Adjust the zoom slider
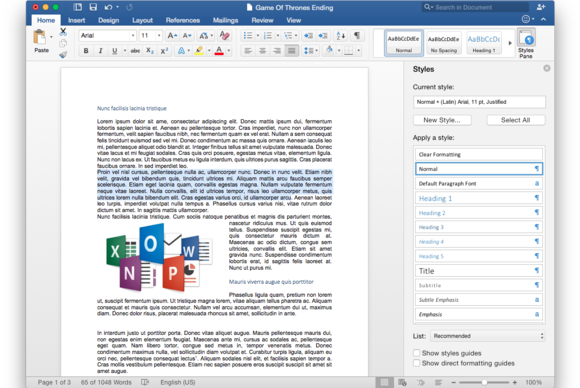580x388 pixels. (x=484, y=382)
